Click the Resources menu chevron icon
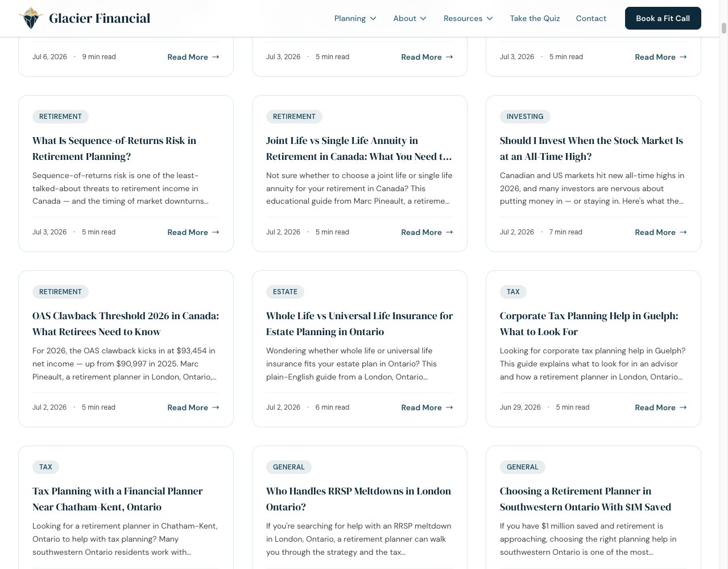Screen dimensions: 728x569 (x=490, y=18)
